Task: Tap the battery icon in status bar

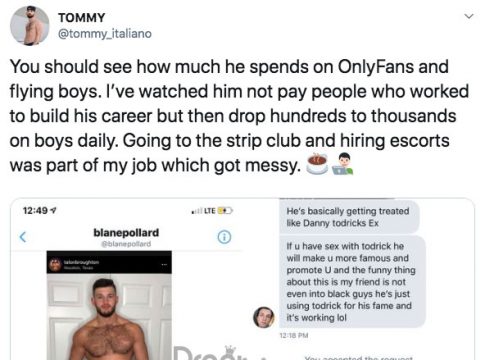Action: (225, 211)
